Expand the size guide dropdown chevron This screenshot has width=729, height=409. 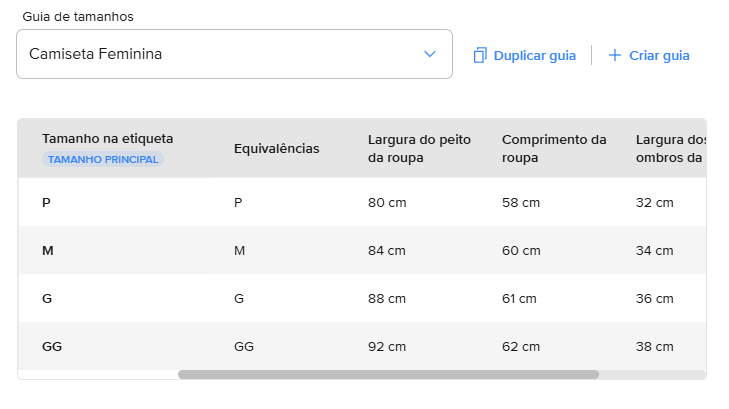pos(430,54)
